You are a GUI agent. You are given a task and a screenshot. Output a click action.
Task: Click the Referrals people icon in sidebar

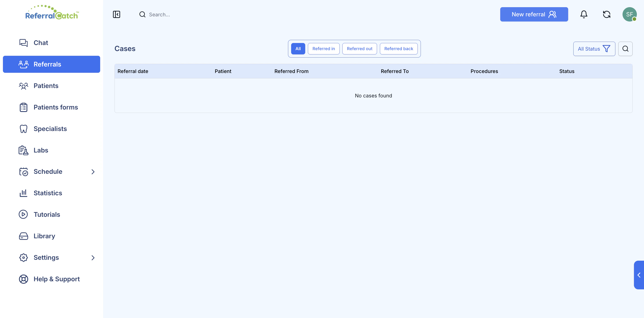pyautogui.click(x=23, y=64)
